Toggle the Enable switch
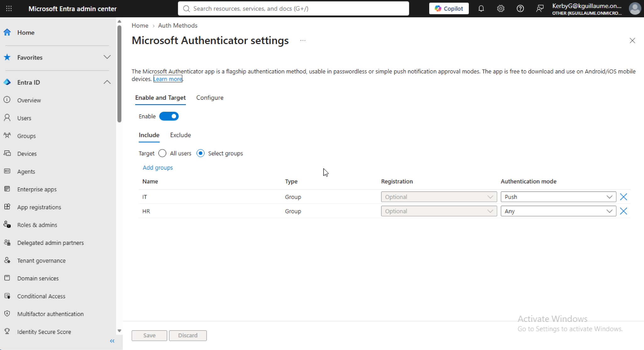Screen dimensions: 644x350 [x=169, y=116]
